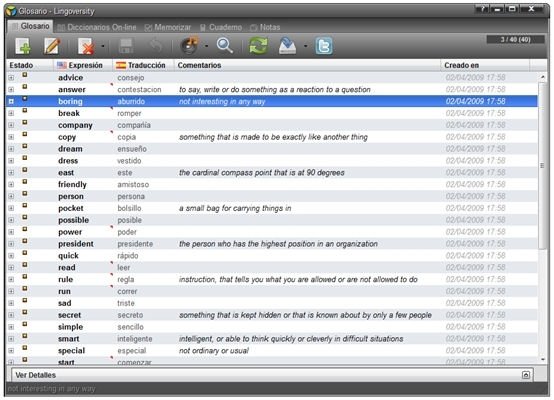Click the status icon for advice row

[x=25, y=75]
